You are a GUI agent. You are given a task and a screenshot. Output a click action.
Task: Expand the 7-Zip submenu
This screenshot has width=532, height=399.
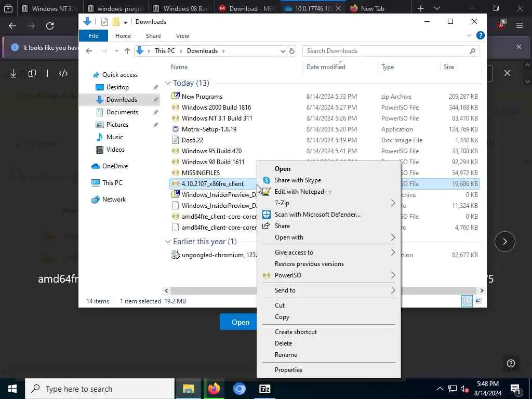tap(328, 203)
